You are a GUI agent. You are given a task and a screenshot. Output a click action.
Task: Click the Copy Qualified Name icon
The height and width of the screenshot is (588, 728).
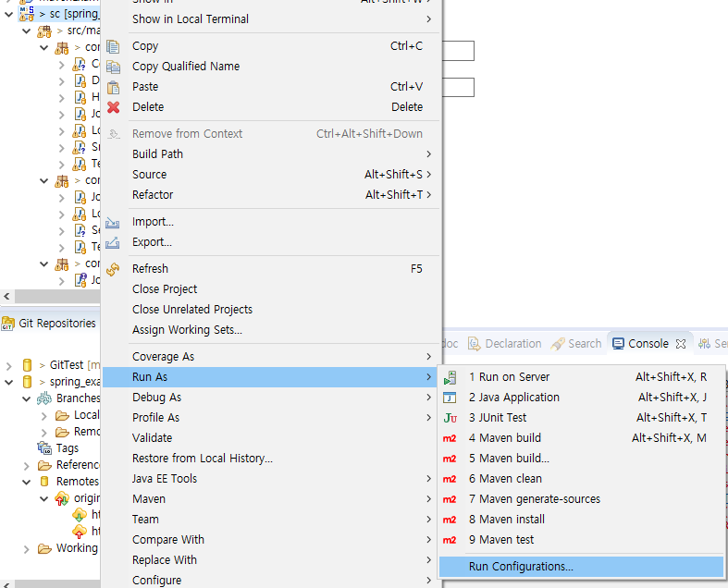(113, 67)
